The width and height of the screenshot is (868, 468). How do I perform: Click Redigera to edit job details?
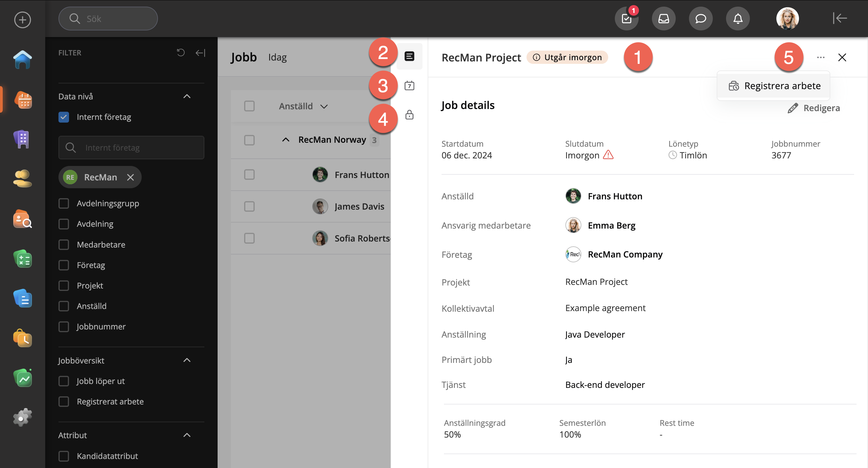point(813,108)
